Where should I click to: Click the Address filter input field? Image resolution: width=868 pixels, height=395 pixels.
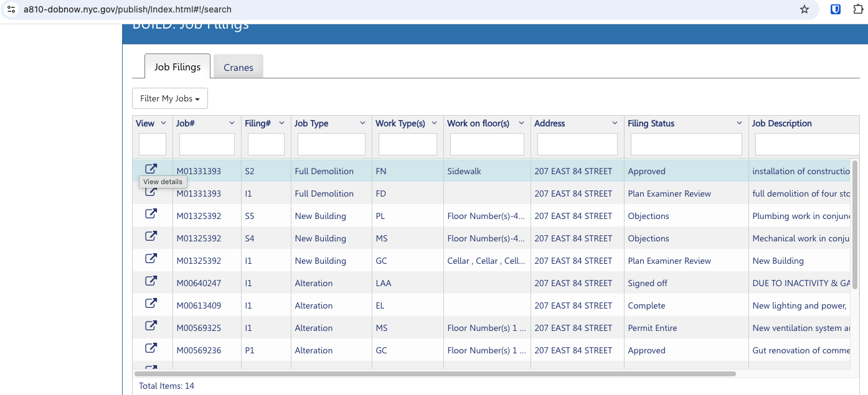(x=577, y=144)
